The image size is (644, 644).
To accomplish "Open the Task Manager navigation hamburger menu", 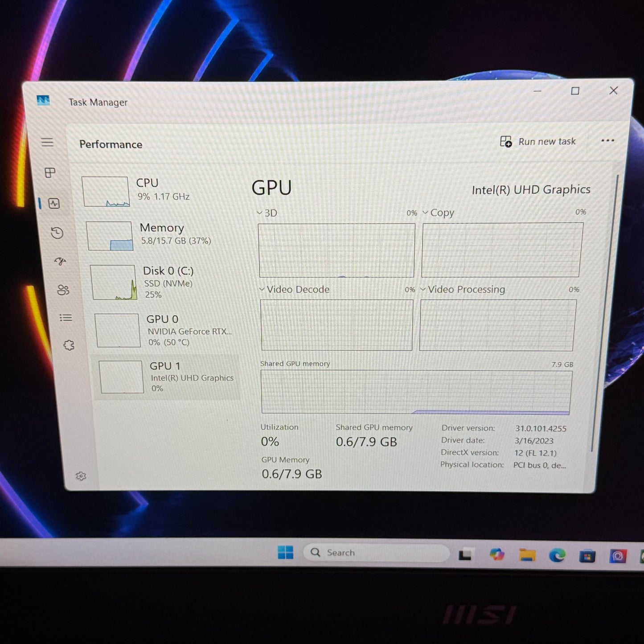I will (x=48, y=142).
